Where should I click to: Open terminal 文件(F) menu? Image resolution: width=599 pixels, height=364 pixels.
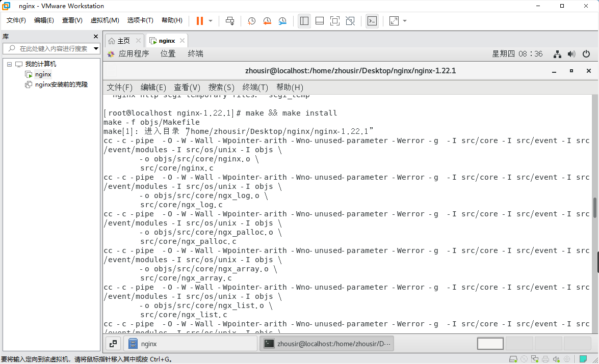click(x=120, y=88)
